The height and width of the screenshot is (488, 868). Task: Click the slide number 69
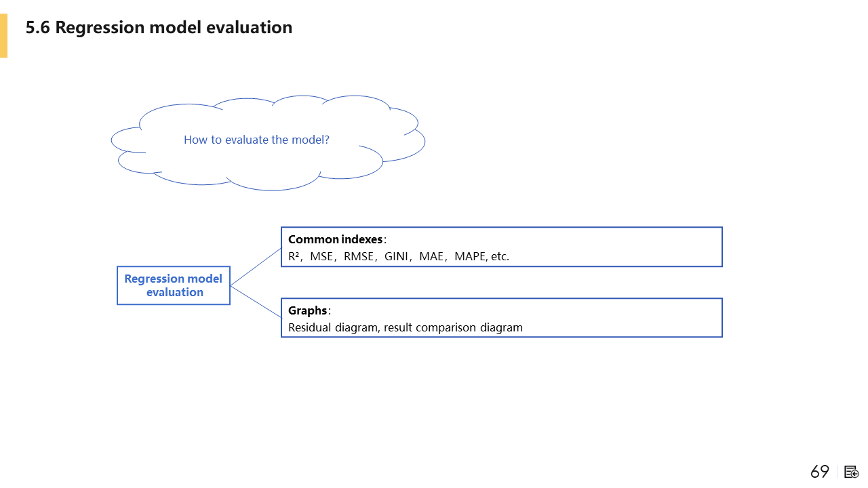point(820,472)
